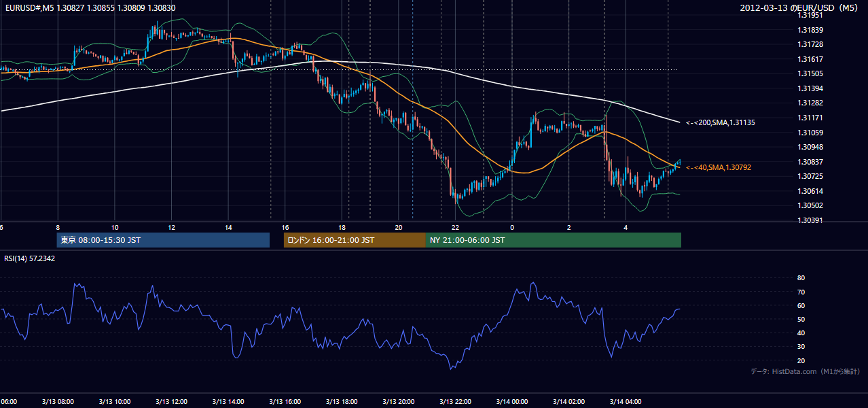Click RSI scale level 30

[x=801, y=346]
